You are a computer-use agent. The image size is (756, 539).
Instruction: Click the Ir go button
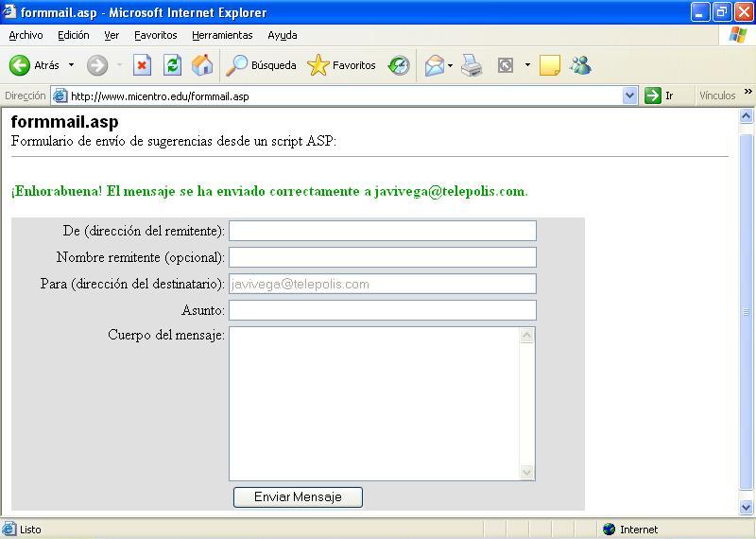[660, 96]
